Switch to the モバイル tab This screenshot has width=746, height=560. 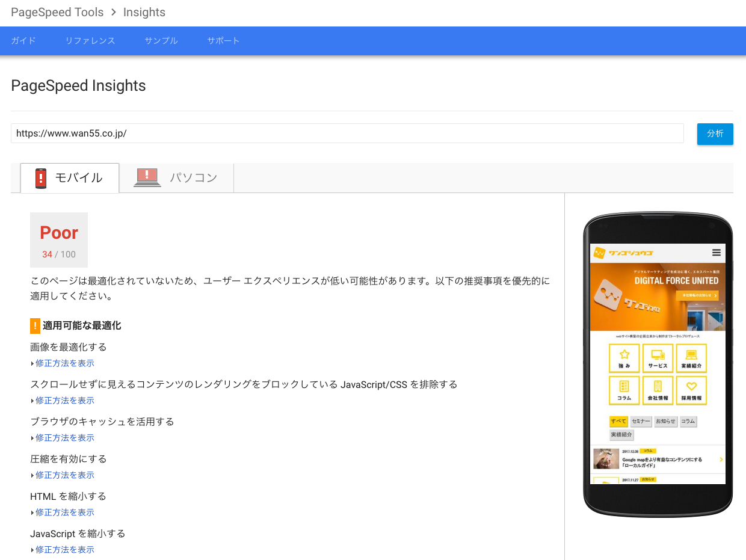tap(70, 178)
